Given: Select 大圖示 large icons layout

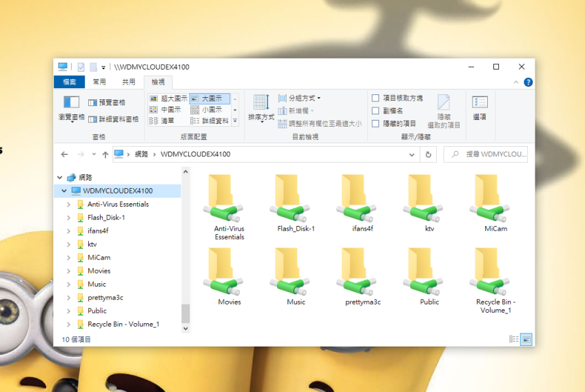Looking at the screenshot, I should click(209, 99).
